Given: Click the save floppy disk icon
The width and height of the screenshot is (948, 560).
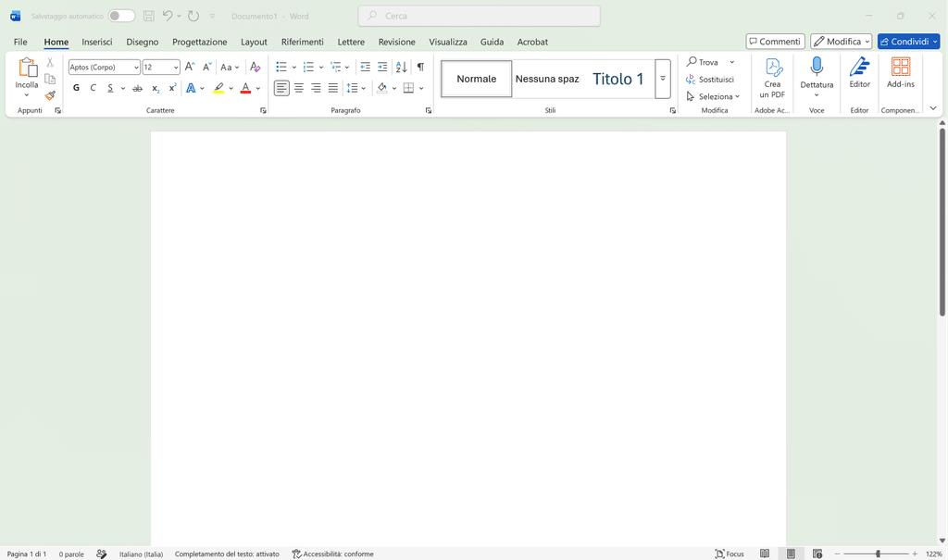Looking at the screenshot, I should point(149,17).
